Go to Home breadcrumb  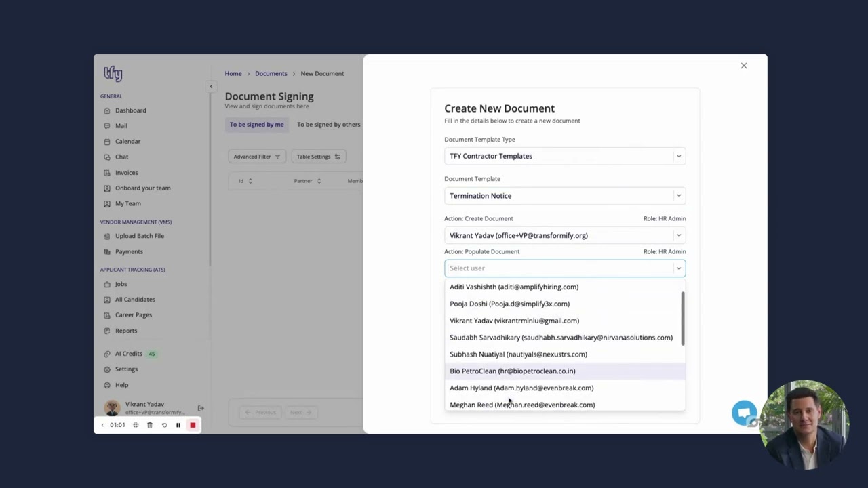233,73
